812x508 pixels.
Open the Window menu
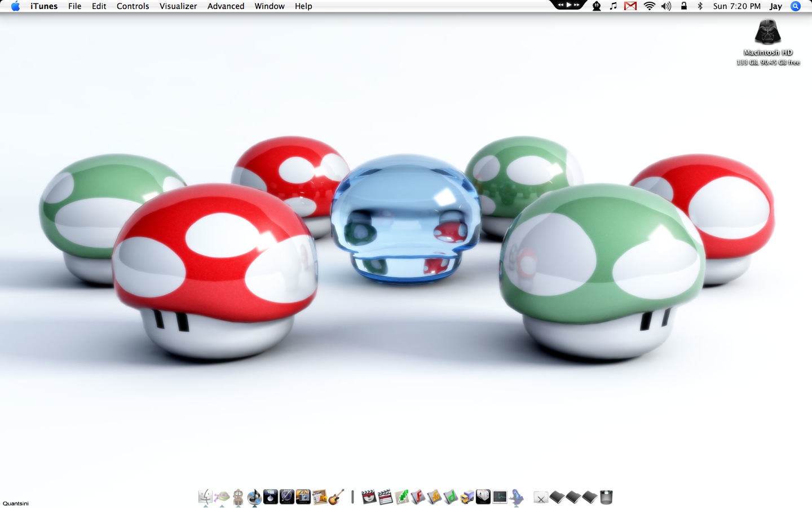coord(270,6)
